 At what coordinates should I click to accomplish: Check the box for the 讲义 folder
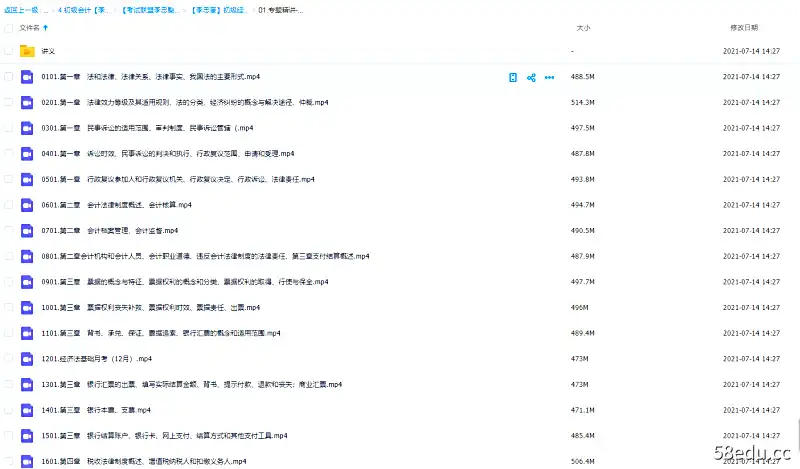click(x=9, y=51)
